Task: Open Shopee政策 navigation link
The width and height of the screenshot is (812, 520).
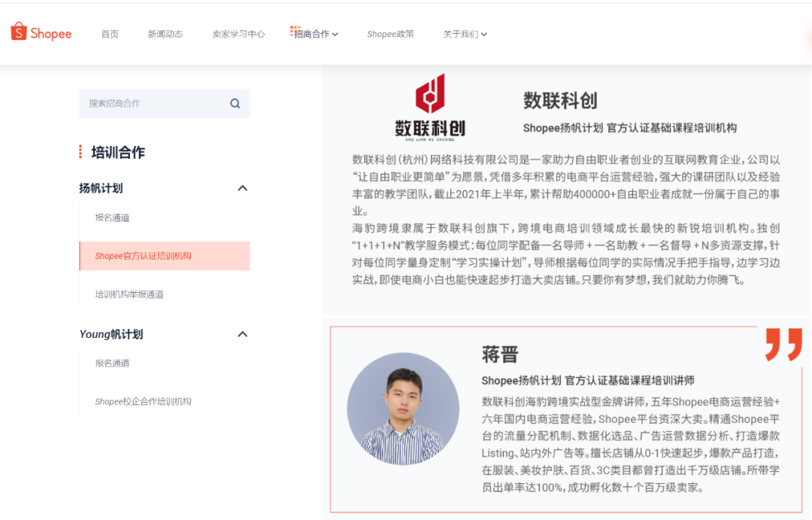Action: tap(390, 34)
